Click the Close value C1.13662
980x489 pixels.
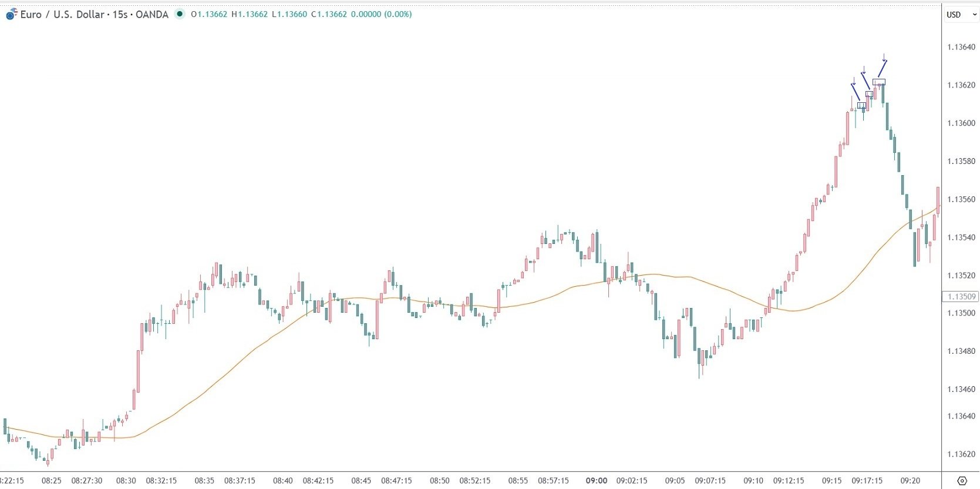(329, 14)
